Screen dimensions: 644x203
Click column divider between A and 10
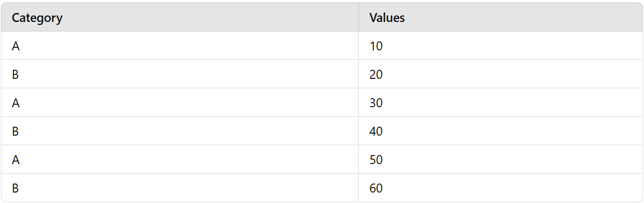(358, 46)
